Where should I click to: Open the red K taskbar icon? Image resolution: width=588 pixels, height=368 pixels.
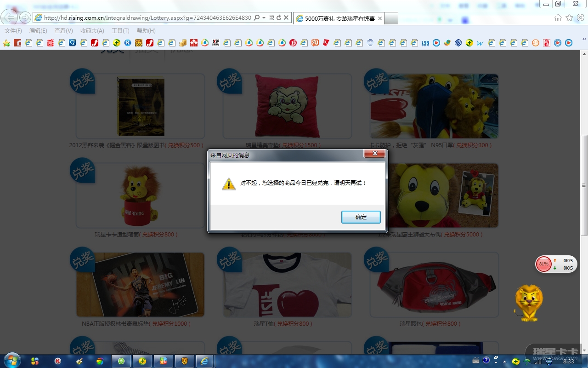coord(58,361)
